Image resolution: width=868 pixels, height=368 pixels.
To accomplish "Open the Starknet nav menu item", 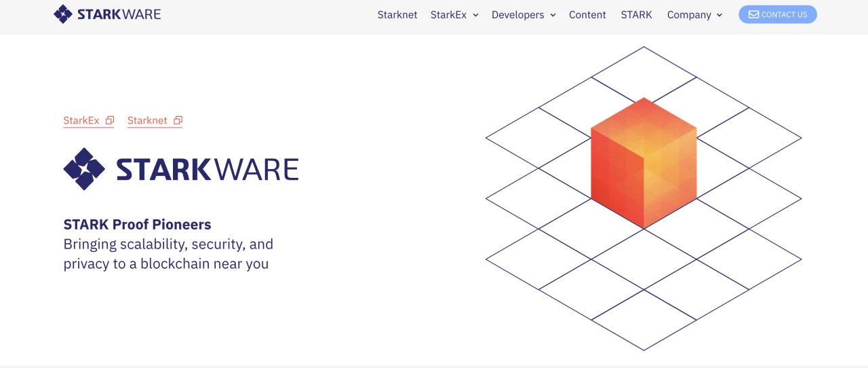I will (x=397, y=14).
